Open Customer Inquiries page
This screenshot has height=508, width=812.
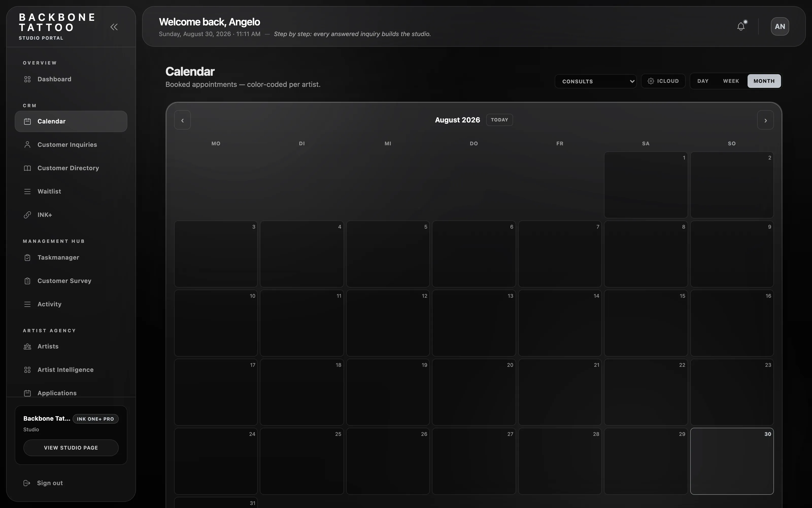71,145
